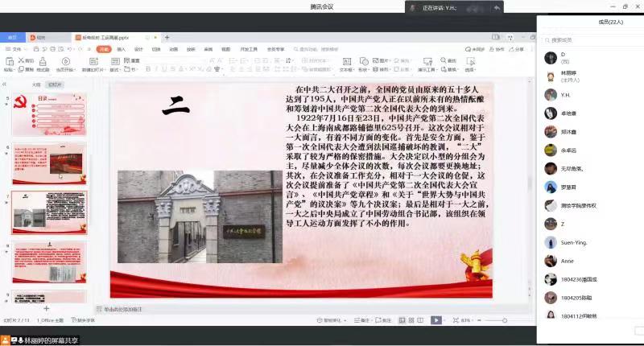This screenshot has width=644, height=346.
Task: Click the reply arrow icon in speaker bar
Action: tap(497, 7)
